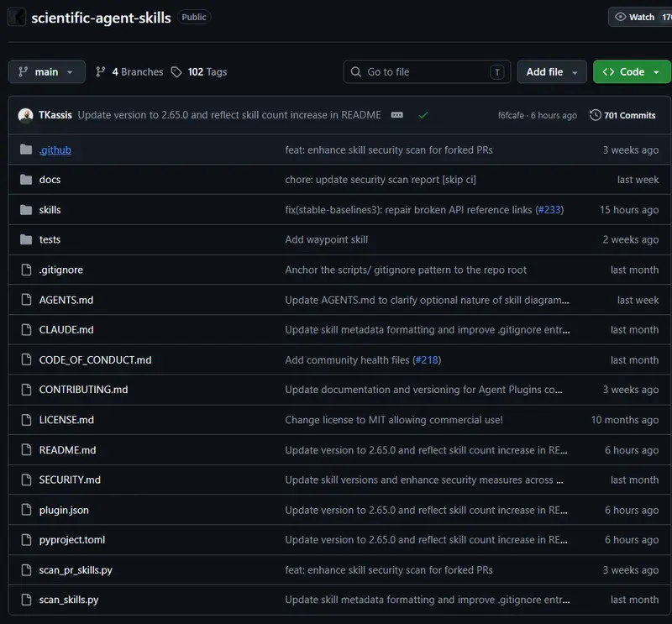Open 'chore: update security scan report' commit

[x=381, y=180]
